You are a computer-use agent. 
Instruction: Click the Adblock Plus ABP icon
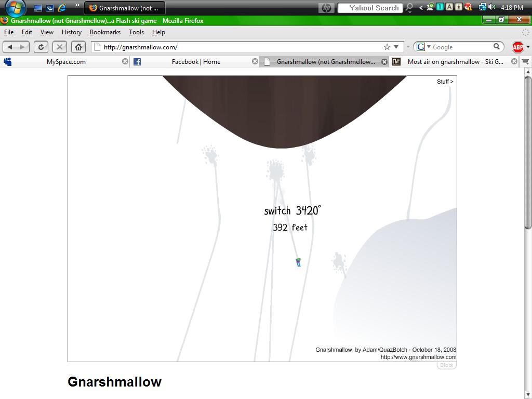pyautogui.click(x=517, y=47)
